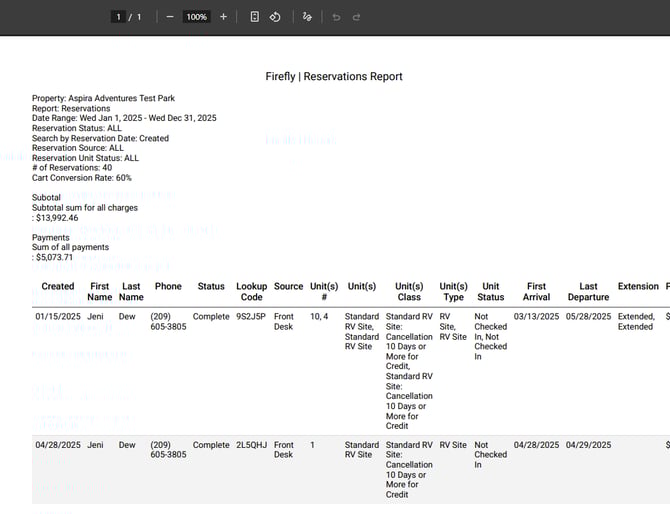Click the subtotal amount $13,992.46

pos(57,218)
